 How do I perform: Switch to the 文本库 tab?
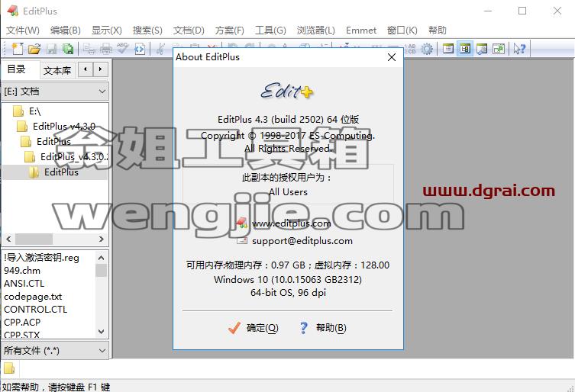pos(57,70)
